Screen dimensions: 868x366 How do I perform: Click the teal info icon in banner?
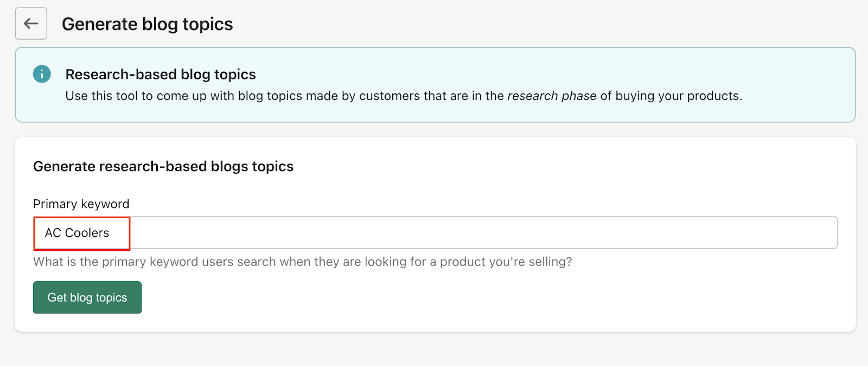[42, 74]
